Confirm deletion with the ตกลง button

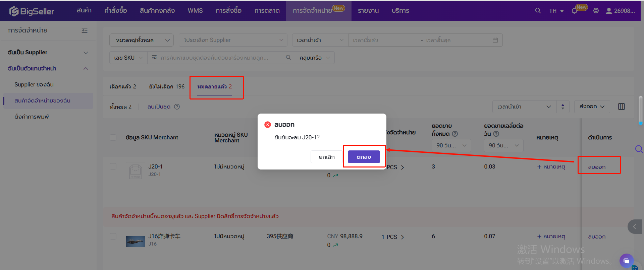(x=364, y=157)
